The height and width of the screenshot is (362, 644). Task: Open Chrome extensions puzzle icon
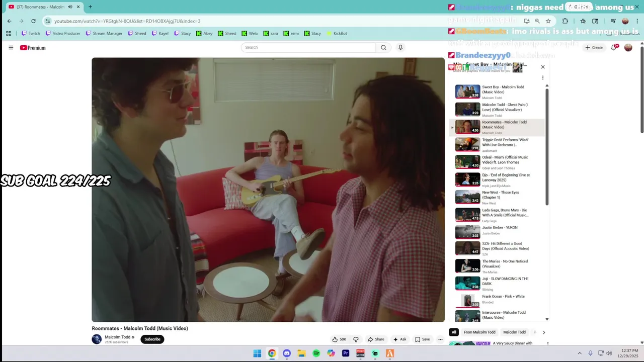(565, 21)
